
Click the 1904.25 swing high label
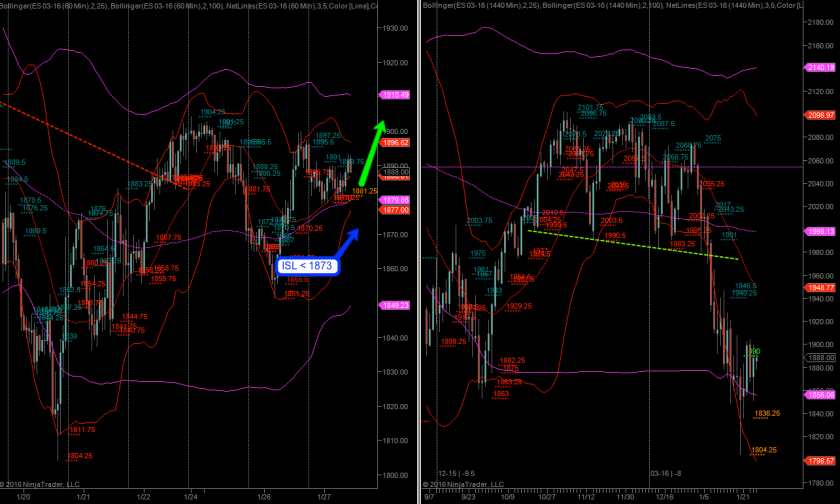[213, 112]
